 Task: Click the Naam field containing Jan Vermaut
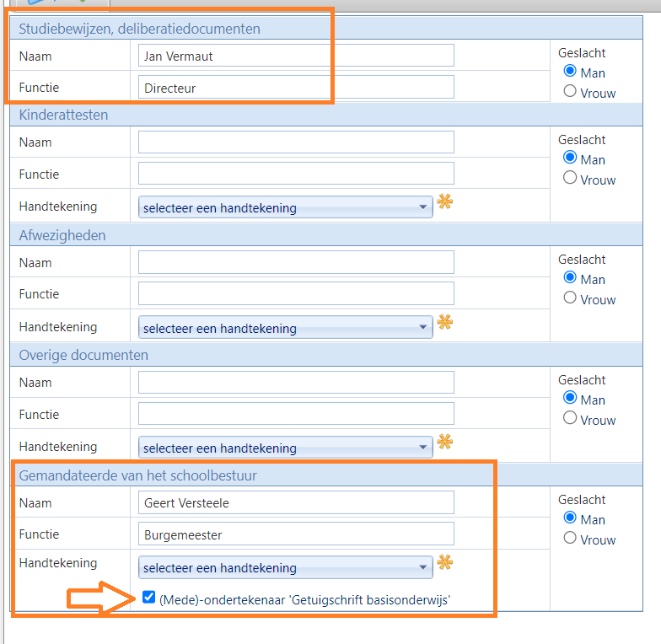click(x=297, y=56)
